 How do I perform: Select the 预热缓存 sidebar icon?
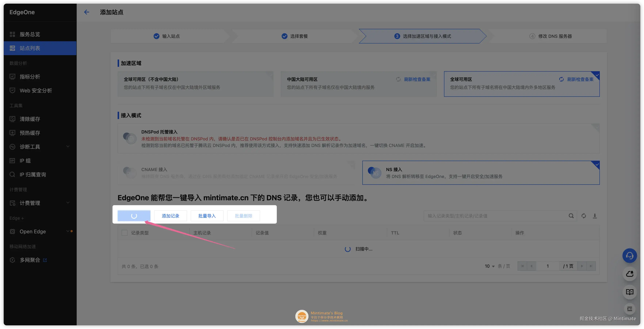[30, 133]
